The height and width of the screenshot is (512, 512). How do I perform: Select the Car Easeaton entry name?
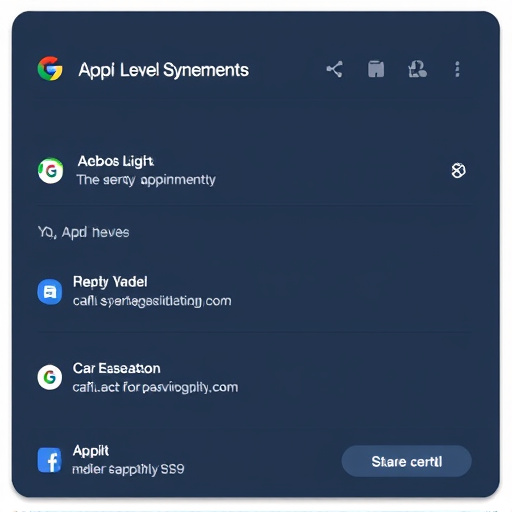tap(117, 368)
